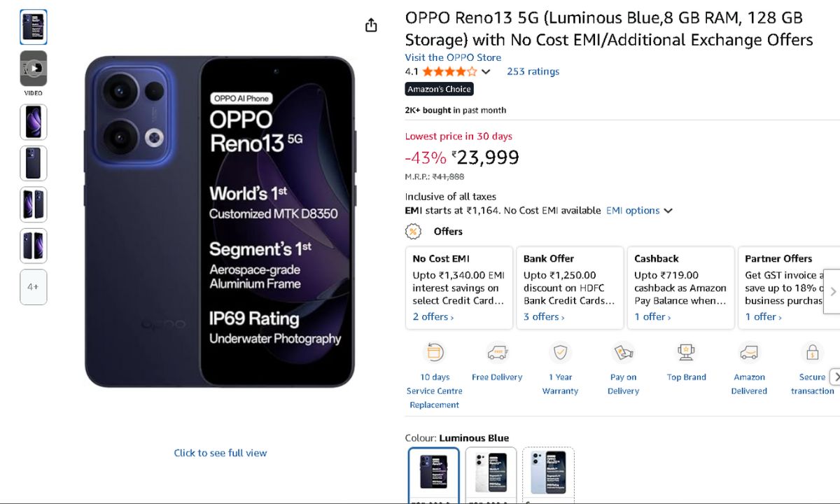This screenshot has width=840, height=504.
Task: Click to see full view link
Action: [x=220, y=453]
